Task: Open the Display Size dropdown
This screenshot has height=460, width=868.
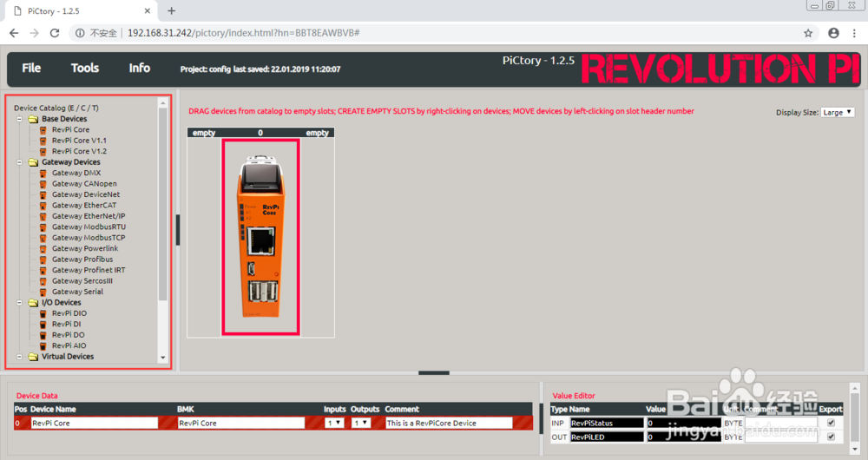Action: coord(838,112)
